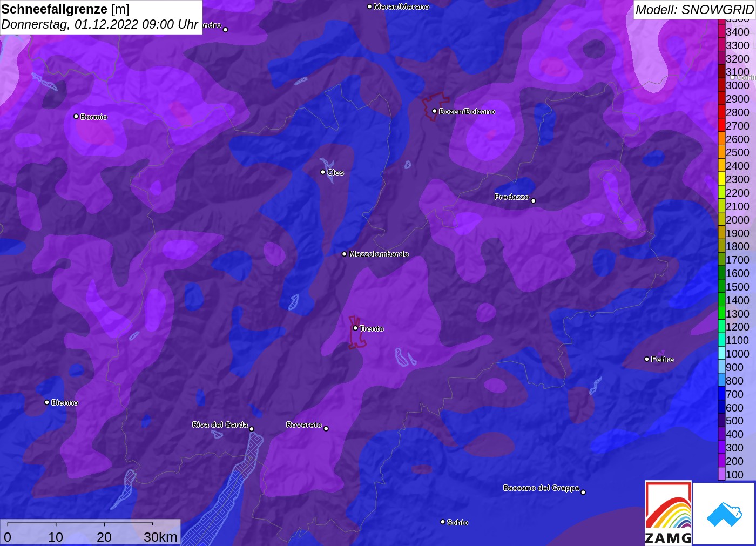Click the Meran/Merano label text
The height and width of the screenshot is (546, 756).
pos(401,6)
